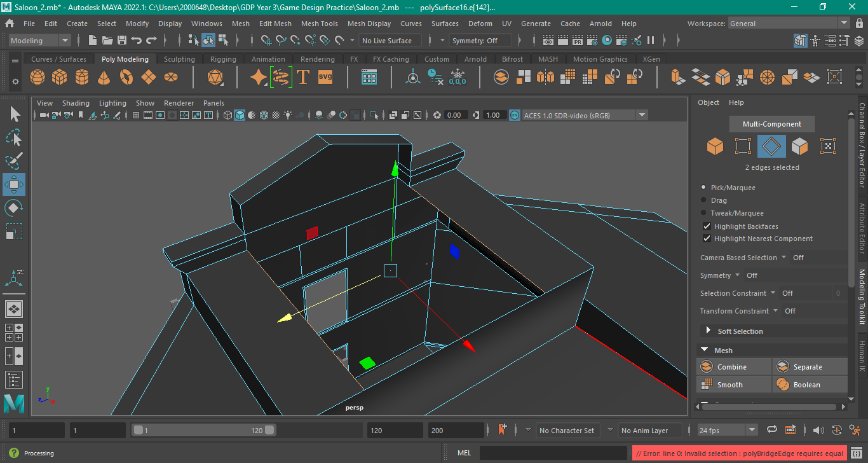Create a polygon torus from the shelf
This screenshot has height=463, width=868.
click(x=126, y=76)
